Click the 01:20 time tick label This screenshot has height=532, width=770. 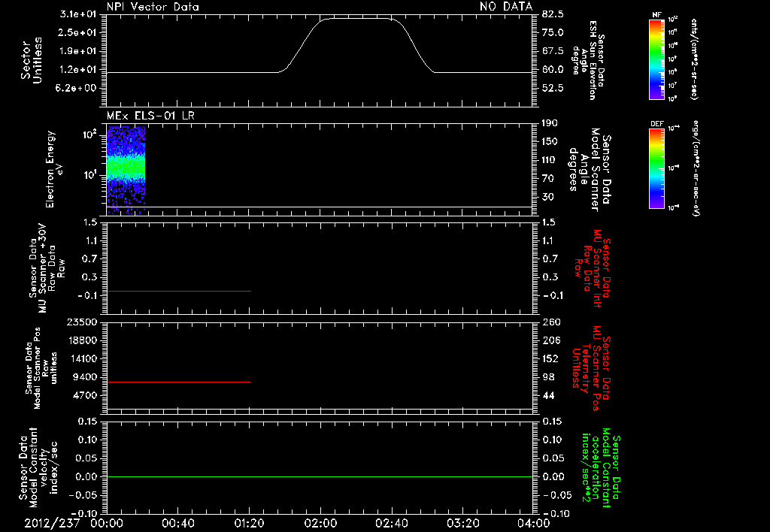coord(249,523)
